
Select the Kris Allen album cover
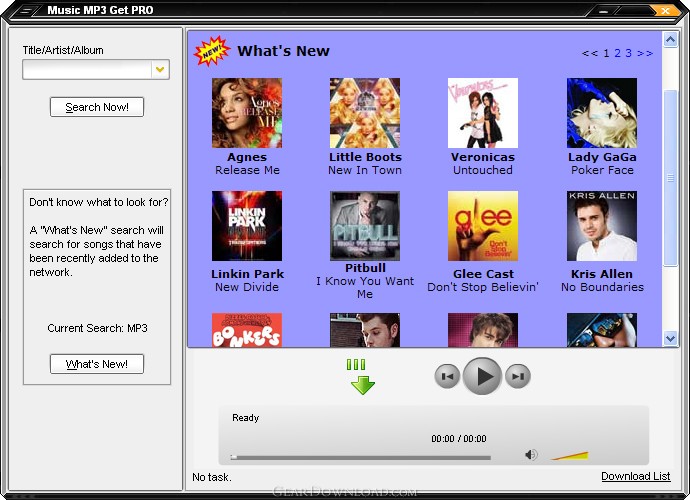click(602, 226)
